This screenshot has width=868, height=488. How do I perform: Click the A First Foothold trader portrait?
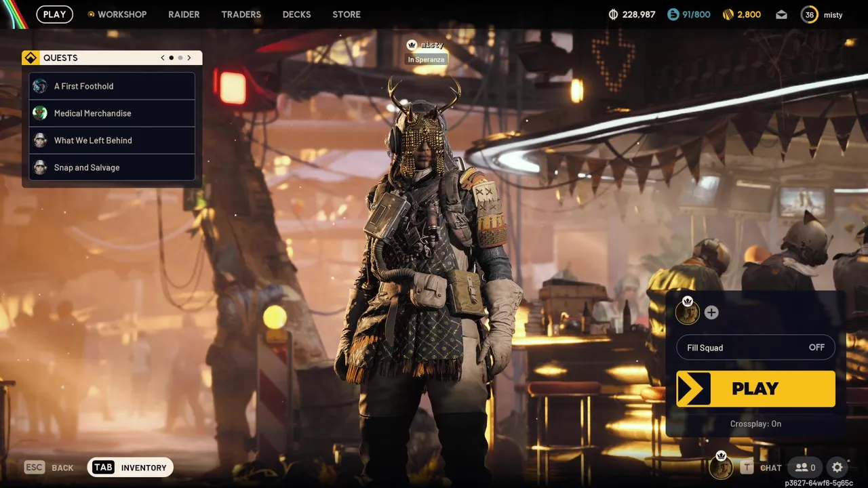(40, 86)
